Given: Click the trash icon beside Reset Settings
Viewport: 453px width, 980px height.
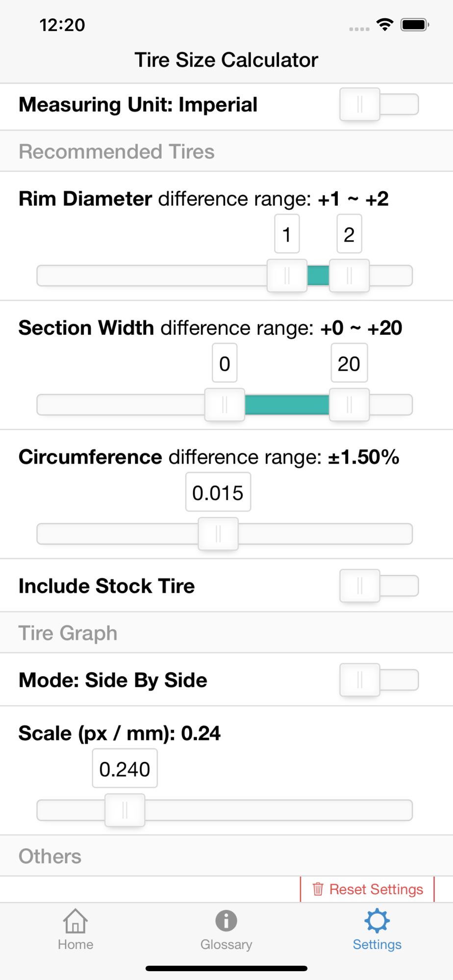Looking at the screenshot, I should [x=318, y=889].
